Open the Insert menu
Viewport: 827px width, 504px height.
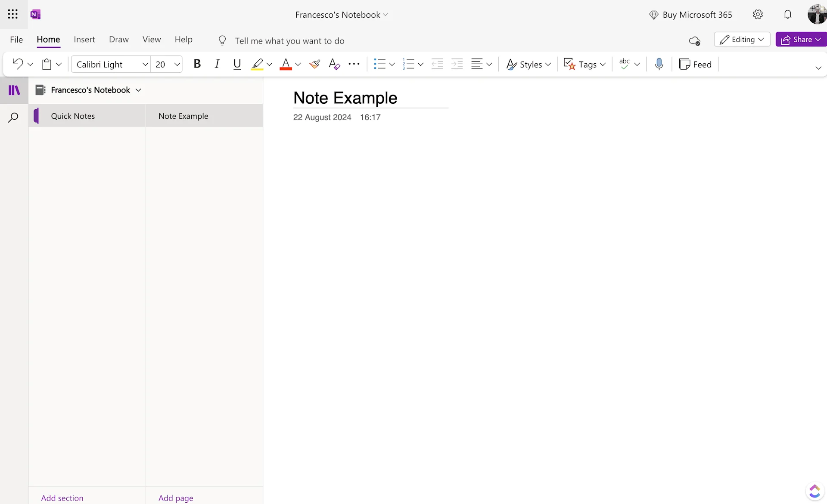84,39
